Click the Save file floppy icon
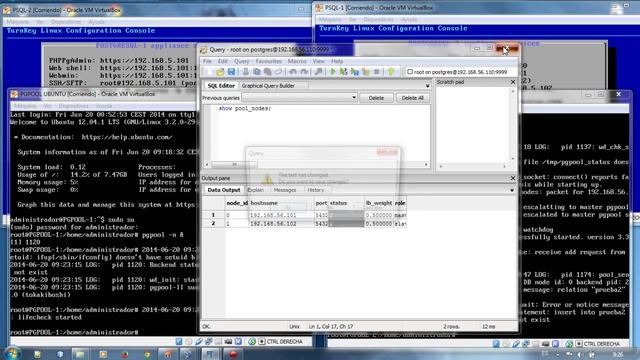This screenshot has height=360, width=640. pyautogui.click(x=231, y=72)
